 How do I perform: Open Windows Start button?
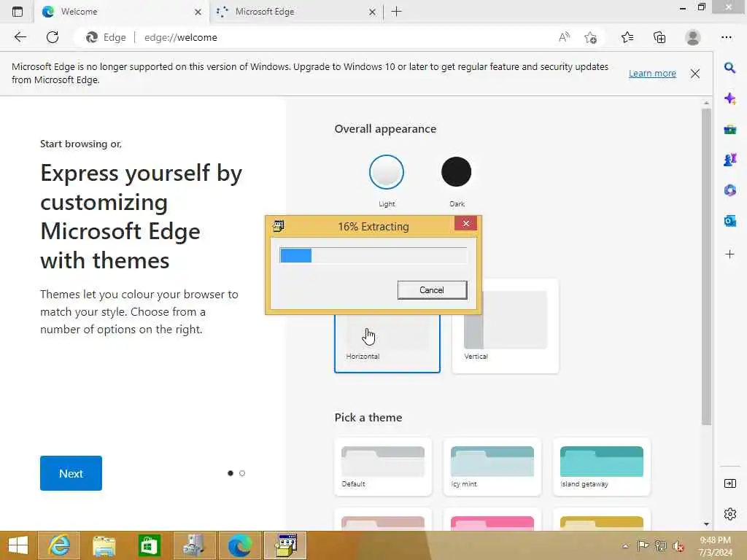(x=18, y=545)
